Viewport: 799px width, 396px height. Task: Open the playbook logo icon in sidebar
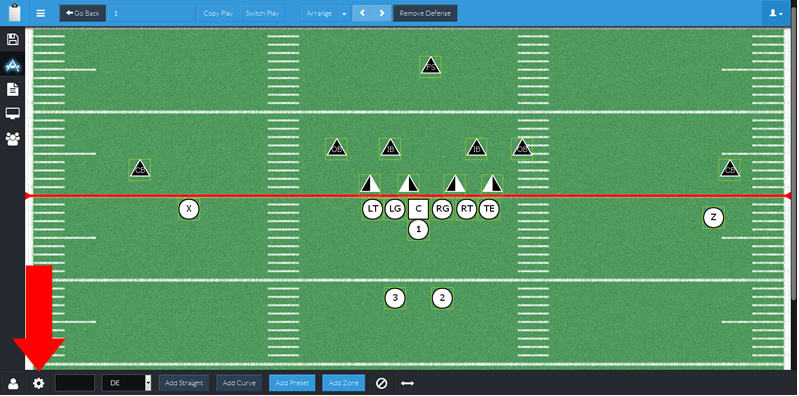[12, 65]
